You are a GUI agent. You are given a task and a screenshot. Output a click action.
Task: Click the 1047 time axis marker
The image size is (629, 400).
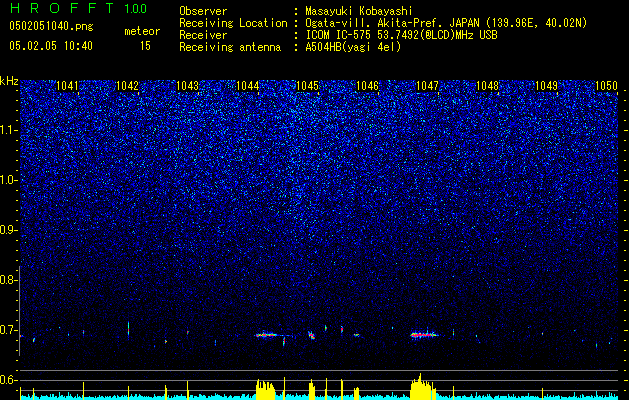coord(428,86)
